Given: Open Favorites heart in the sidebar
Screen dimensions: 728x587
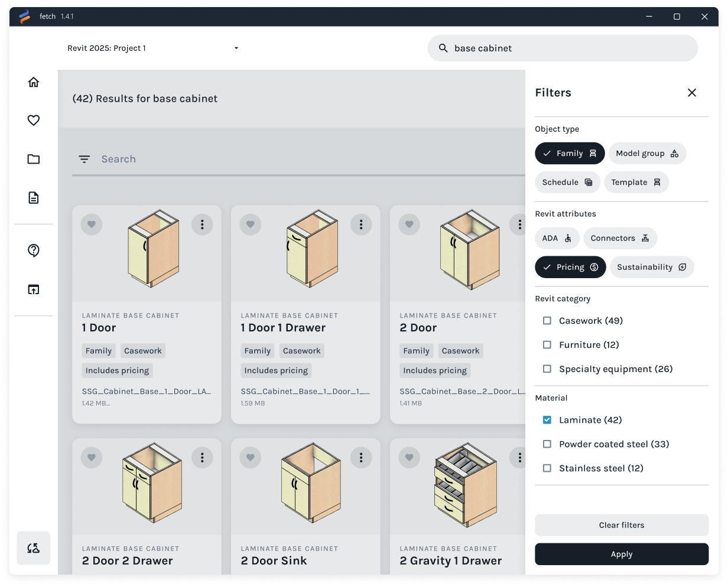Looking at the screenshot, I should coord(34,120).
